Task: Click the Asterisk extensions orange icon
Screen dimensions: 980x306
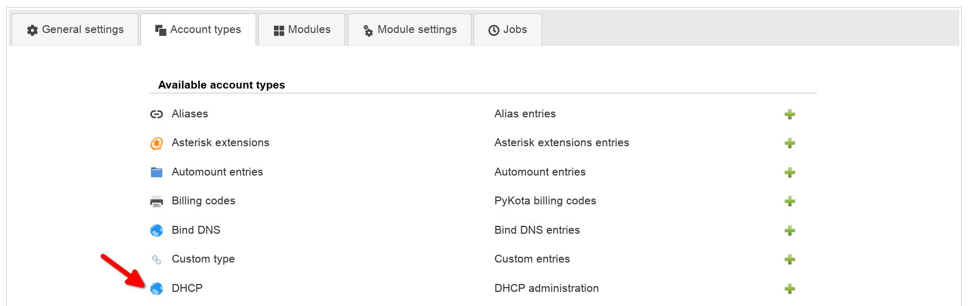Action: (x=157, y=143)
